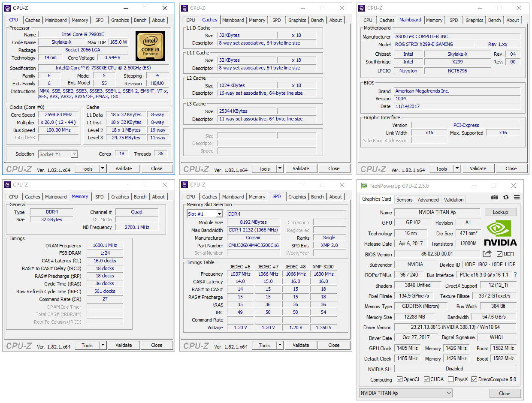Click Close in the Caches window
The image size is (532, 403).
334,168
